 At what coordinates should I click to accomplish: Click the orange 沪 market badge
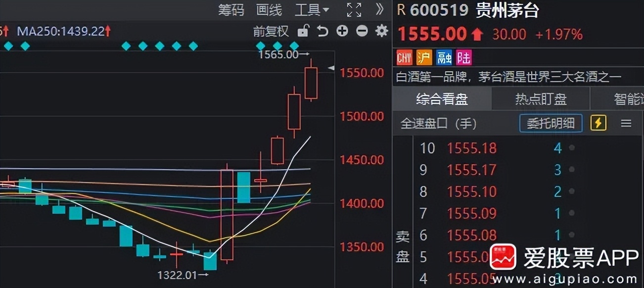coord(424,58)
